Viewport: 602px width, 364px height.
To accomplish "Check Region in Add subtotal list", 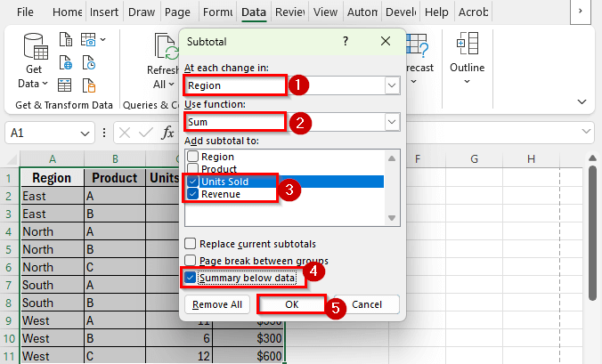I will point(192,157).
